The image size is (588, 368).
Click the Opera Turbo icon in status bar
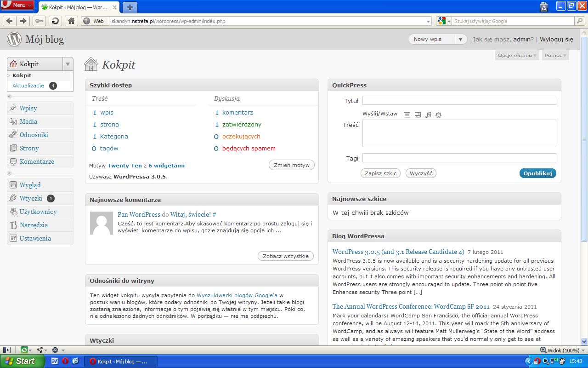tap(55, 350)
